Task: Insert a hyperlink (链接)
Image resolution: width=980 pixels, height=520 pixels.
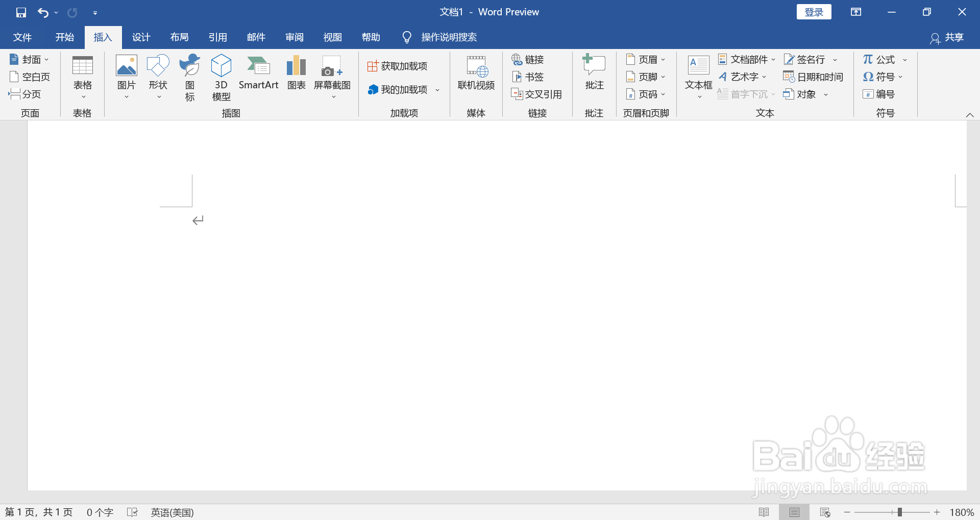Action: point(528,60)
